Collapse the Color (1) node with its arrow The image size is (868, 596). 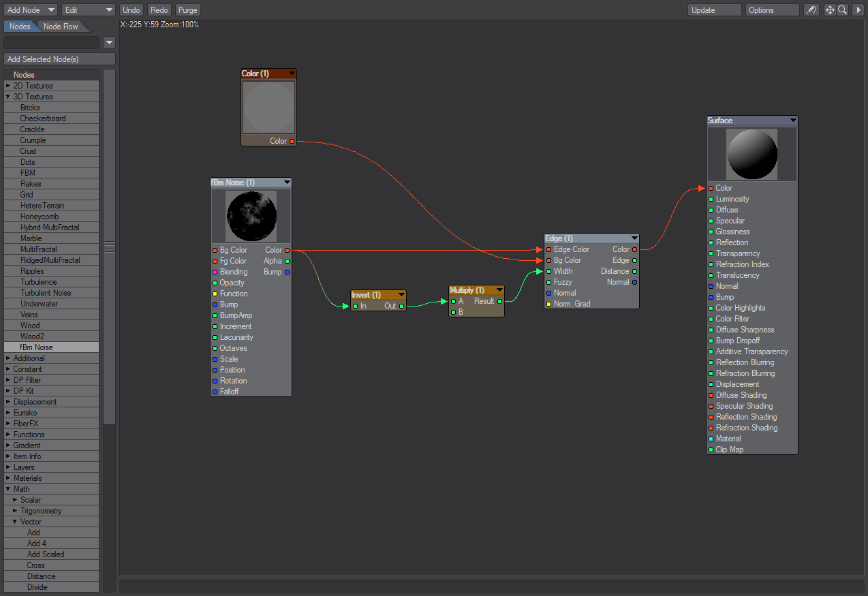tap(292, 74)
